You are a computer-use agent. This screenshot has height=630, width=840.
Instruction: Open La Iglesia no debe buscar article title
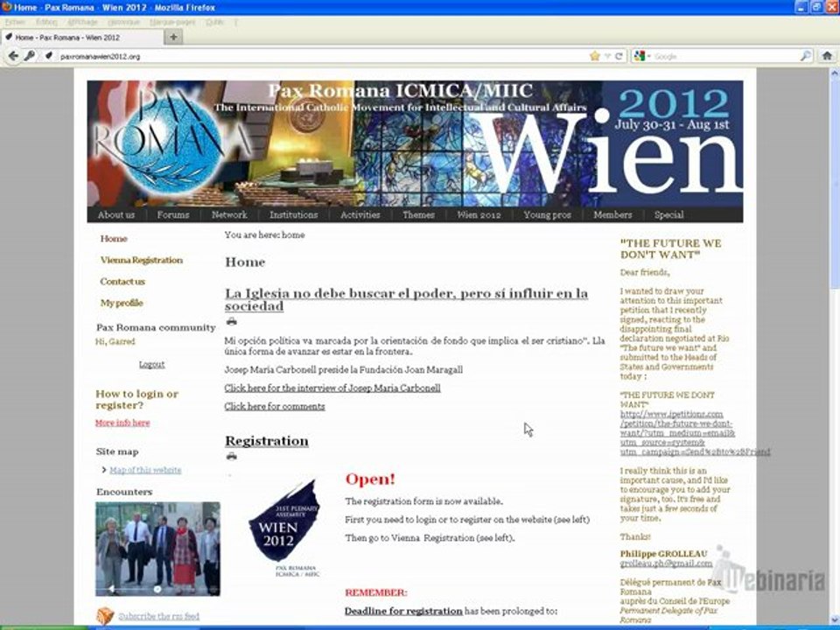pyautogui.click(x=406, y=299)
